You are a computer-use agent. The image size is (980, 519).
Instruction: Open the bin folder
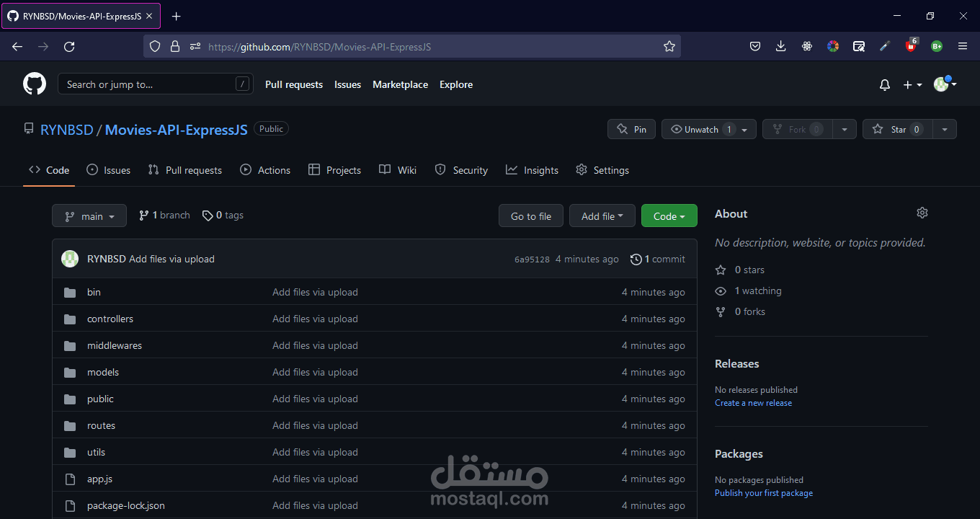93,292
